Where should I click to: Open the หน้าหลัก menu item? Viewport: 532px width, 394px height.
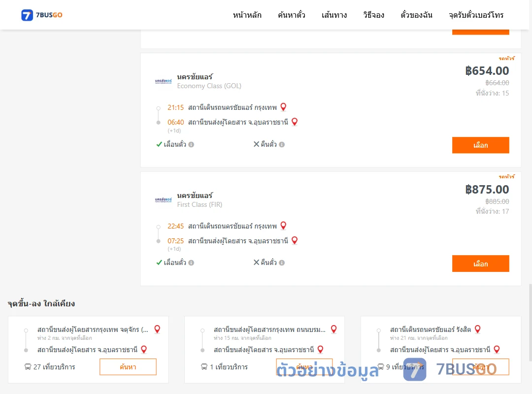pyautogui.click(x=247, y=15)
